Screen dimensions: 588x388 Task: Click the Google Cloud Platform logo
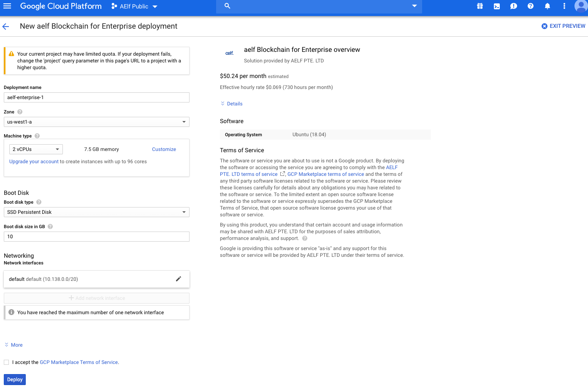click(61, 6)
